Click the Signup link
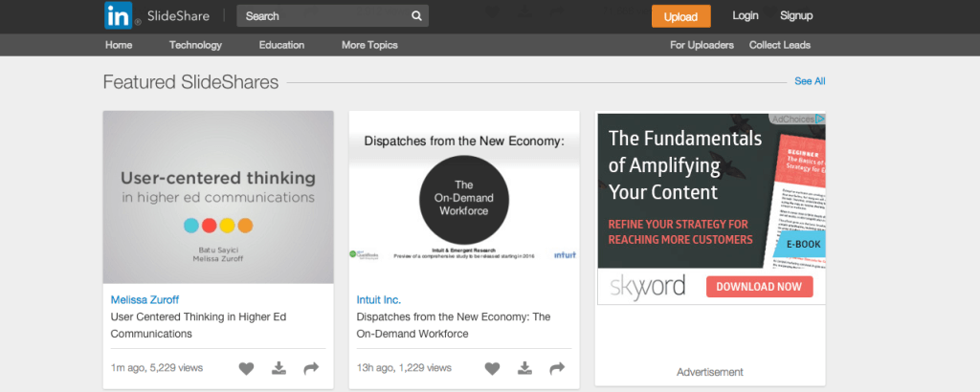Viewport: 980px width, 392px height. click(x=796, y=15)
